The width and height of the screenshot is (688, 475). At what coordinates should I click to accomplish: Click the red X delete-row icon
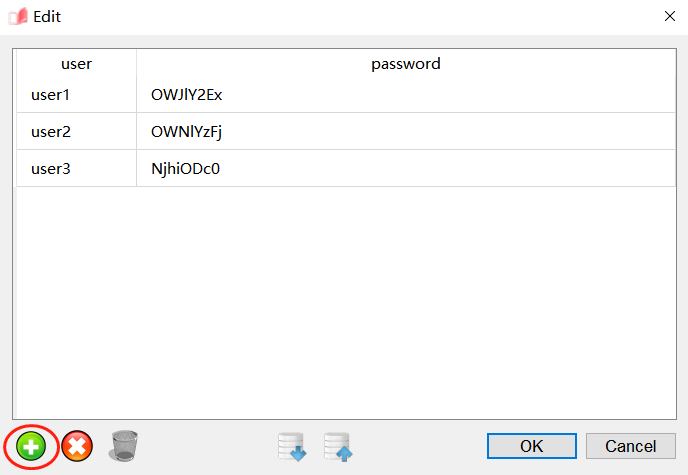click(x=77, y=446)
